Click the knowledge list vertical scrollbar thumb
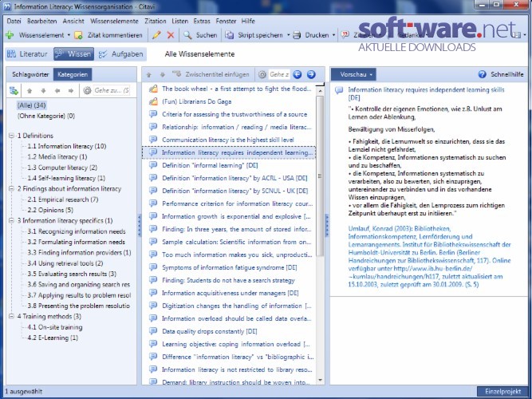The height and width of the screenshot is (399, 532). [320, 176]
